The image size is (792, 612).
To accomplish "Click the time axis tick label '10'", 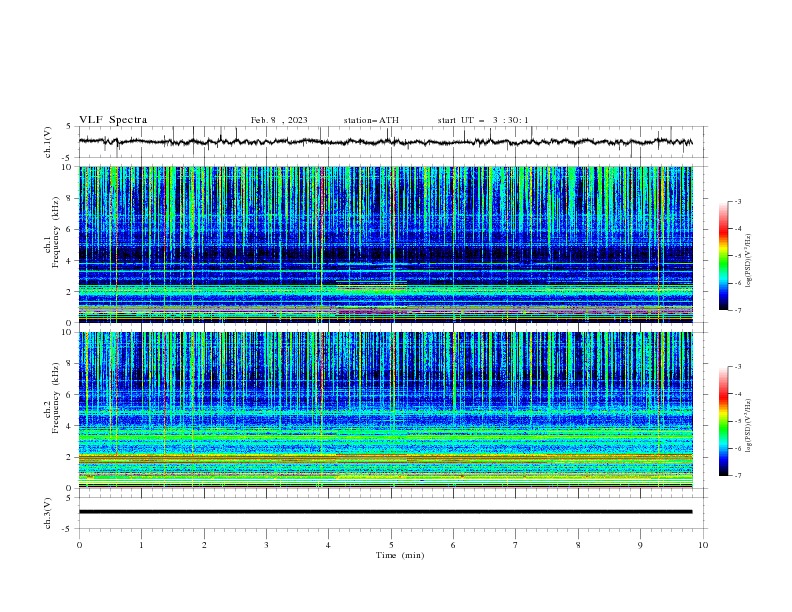I will coord(703,545).
